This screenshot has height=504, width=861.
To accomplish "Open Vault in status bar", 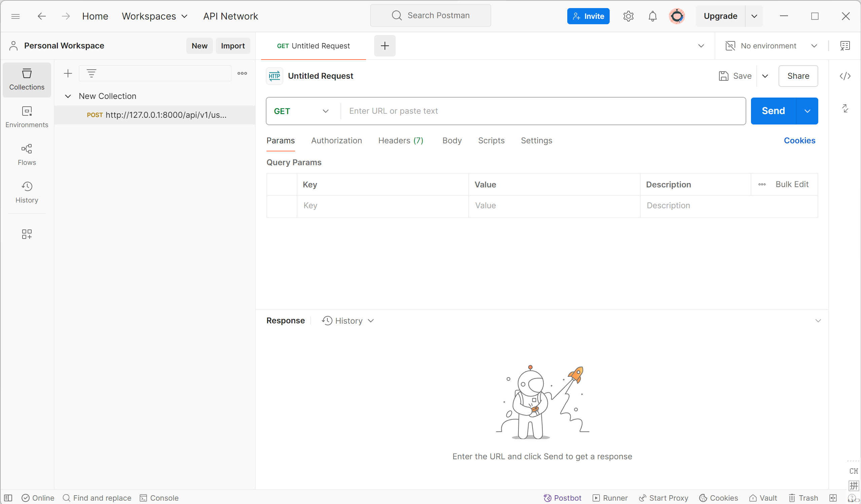I will (763, 498).
